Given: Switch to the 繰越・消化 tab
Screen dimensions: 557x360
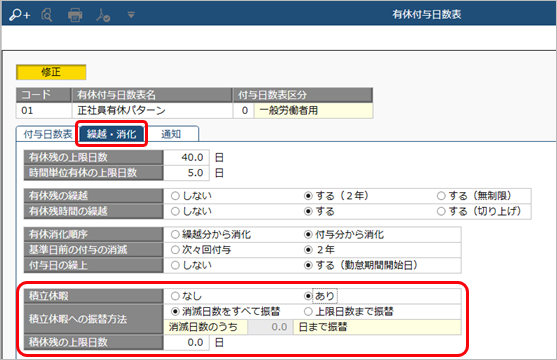Looking at the screenshot, I should coord(111,134).
